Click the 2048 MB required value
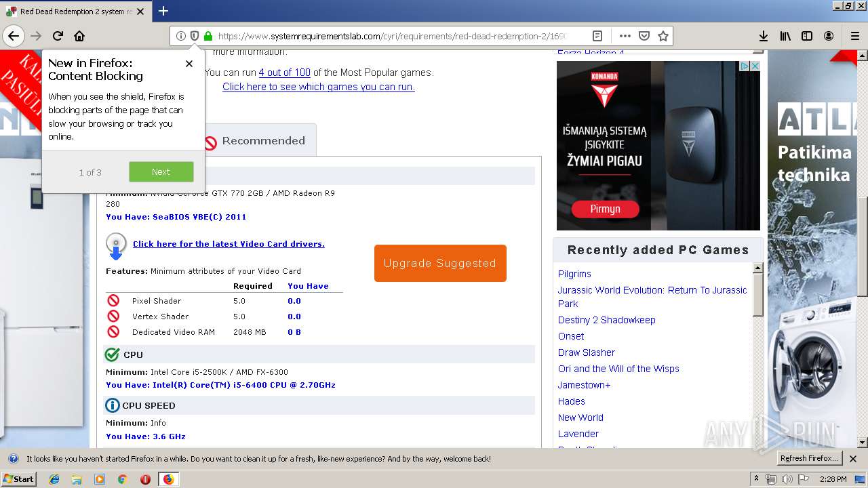Image resolution: width=868 pixels, height=488 pixels. click(250, 332)
